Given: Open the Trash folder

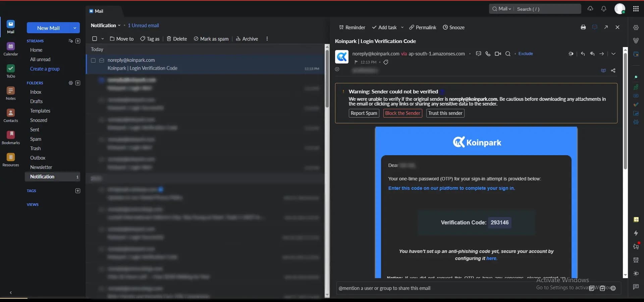Looking at the screenshot, I should (x=35, y=148).
